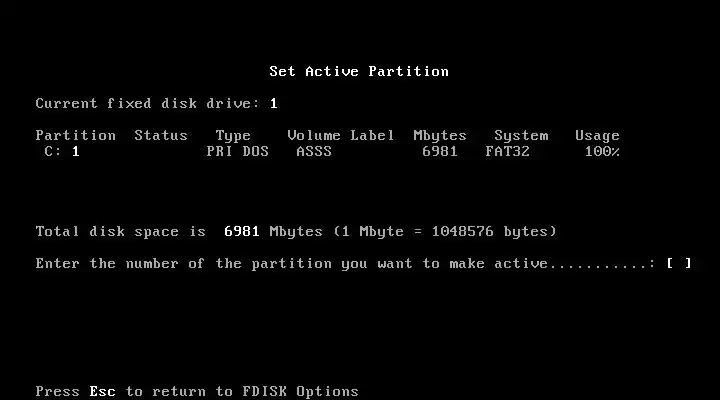This screenshot has width=720, height=400.
Task: Click the PRI DOS type value
Action: coord(237,152)
